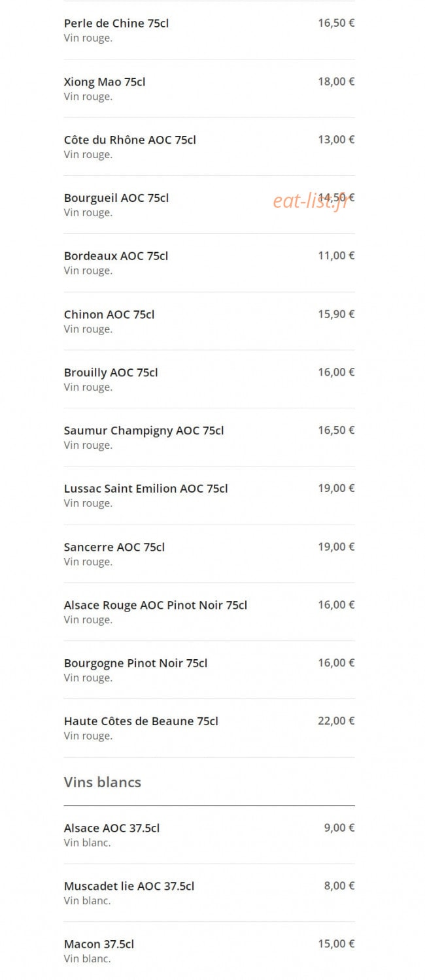This screenshot has height=980, width=425.
Task: Select Bordeaux AOC 75cl red wine
Action: coord(209,263)
